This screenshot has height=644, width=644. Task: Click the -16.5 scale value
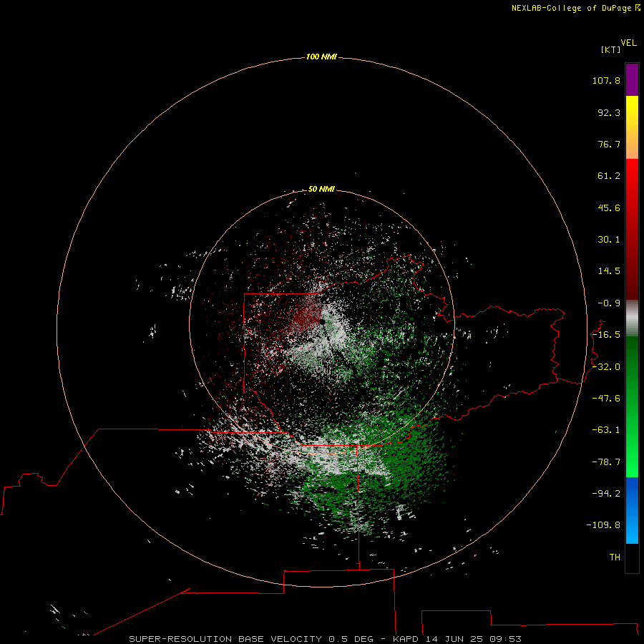coord(606,335)
